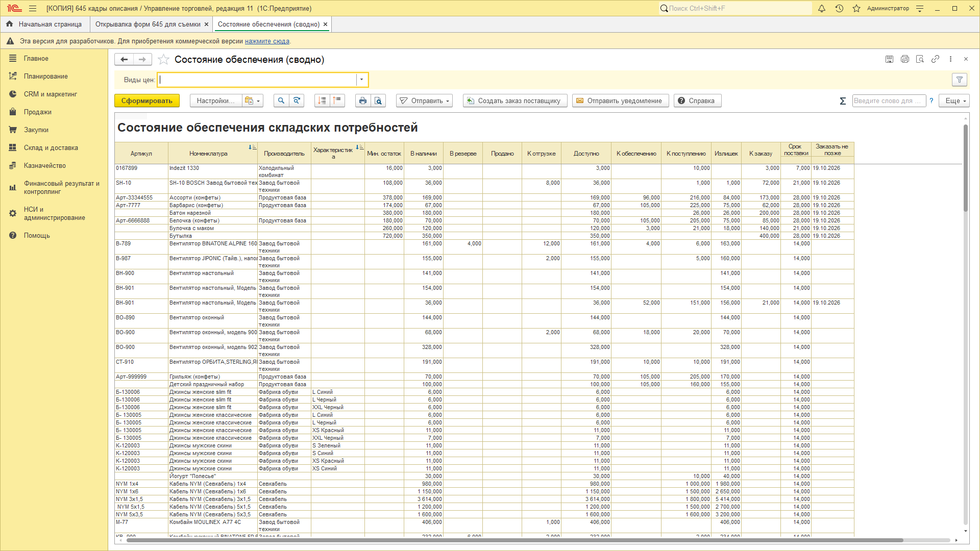
Task: Open print preview next to the printer button
Action: tap(378, 101)
